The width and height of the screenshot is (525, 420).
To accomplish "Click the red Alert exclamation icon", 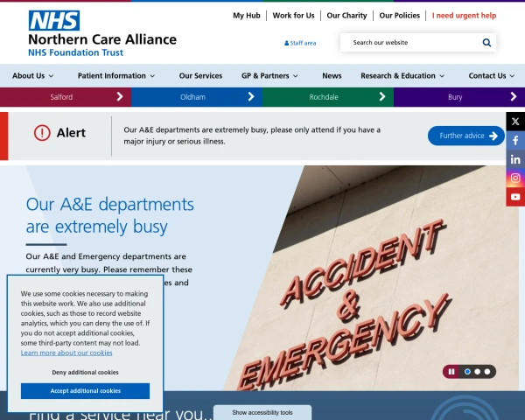I will point(42,133).
